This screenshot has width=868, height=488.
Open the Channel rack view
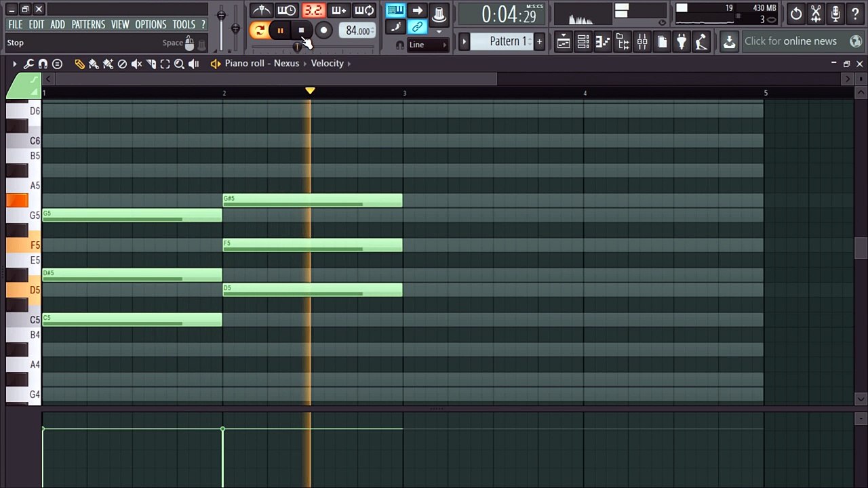583,42
